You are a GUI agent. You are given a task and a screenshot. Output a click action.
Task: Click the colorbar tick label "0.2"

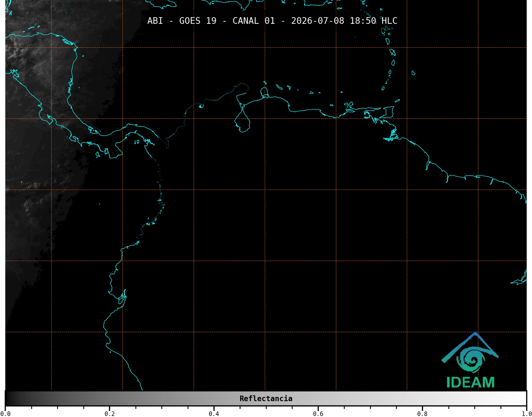110,414
